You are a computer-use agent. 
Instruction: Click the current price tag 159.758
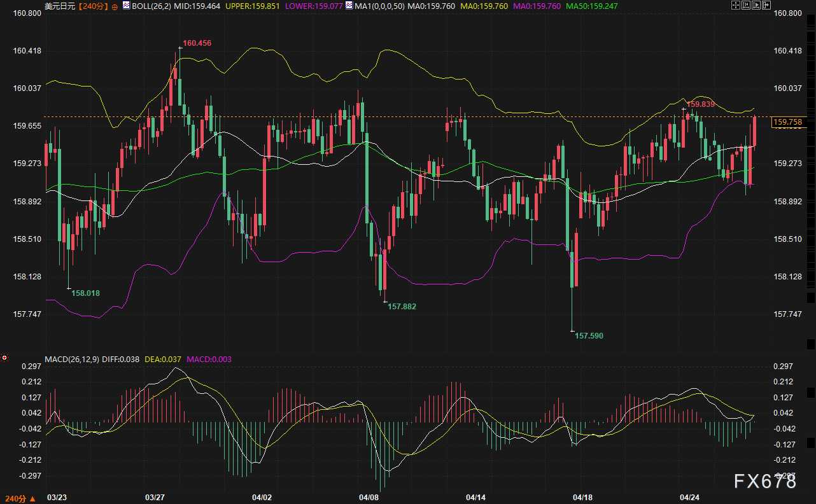coord(787,122)
